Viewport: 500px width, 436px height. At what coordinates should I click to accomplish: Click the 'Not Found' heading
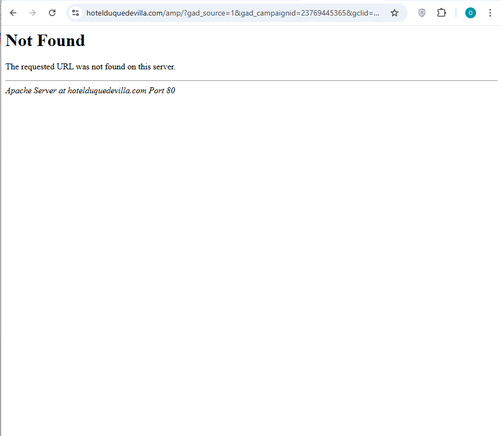(x=45, y=41)
